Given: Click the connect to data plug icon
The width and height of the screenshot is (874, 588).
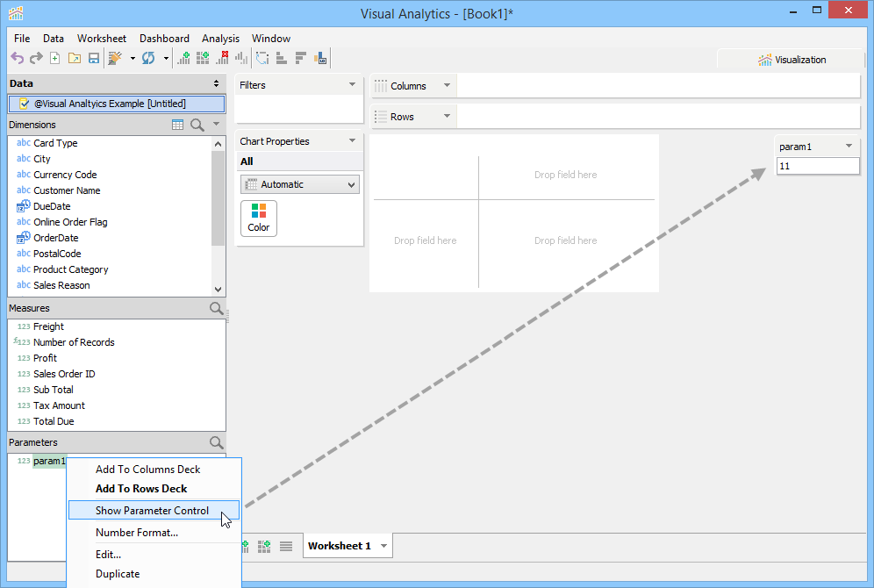Looking at the screenshot, I should coord(115,58).
